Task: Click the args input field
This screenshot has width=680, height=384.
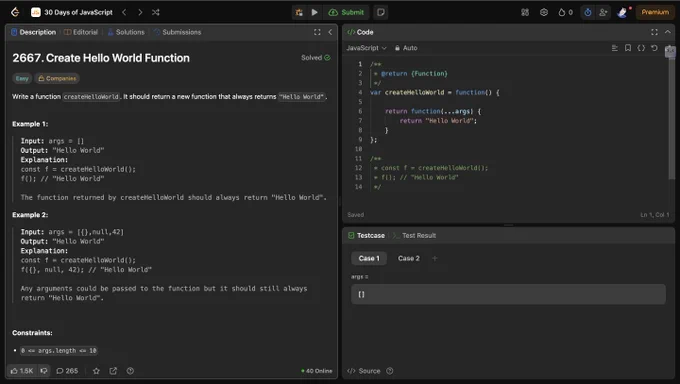Action: (508, 294)
